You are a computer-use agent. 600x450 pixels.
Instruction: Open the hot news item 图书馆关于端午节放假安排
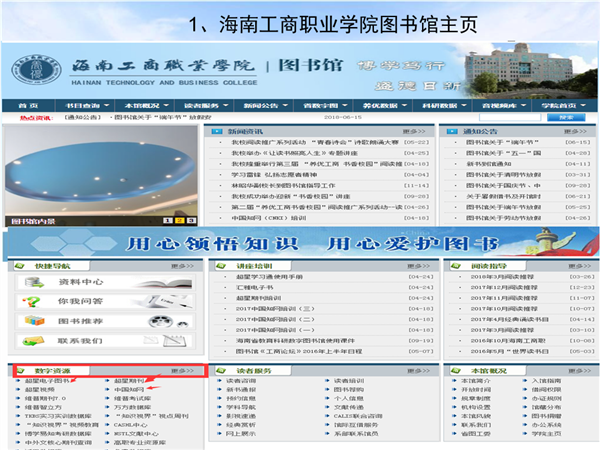163,117
